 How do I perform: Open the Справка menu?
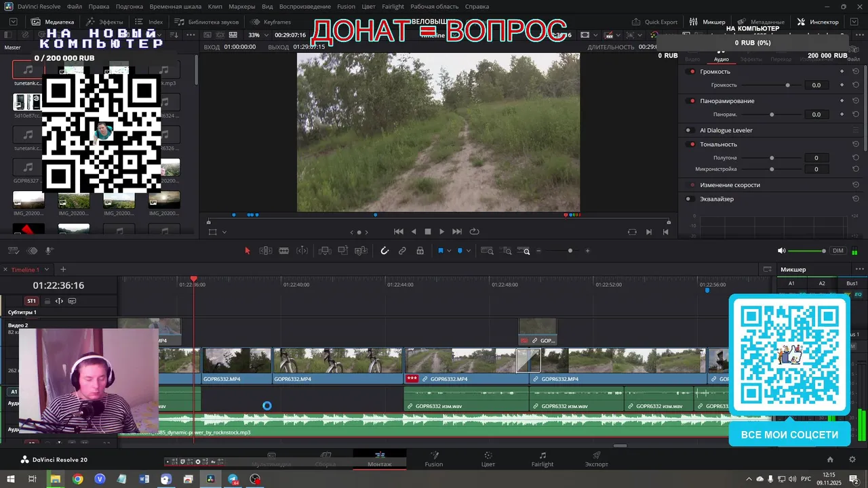tap(477, 7)
